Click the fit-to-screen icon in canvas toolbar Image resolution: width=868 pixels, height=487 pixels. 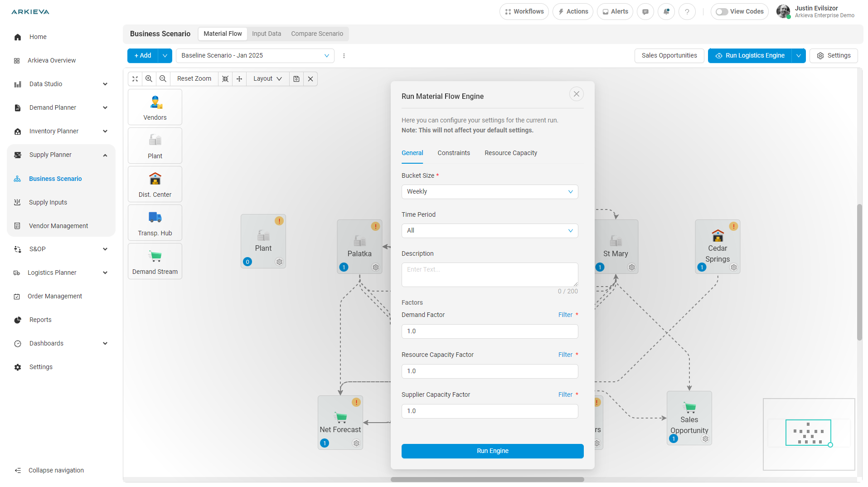click(135, 79)
